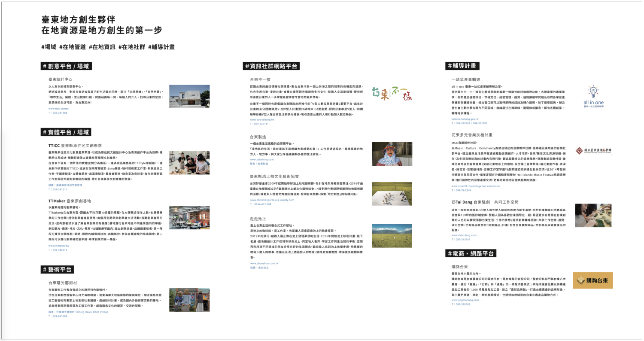The width and height of the screenshot is (644, 341).
Task: Open the www.gogotaitung.com link
Action: (465, 300)
